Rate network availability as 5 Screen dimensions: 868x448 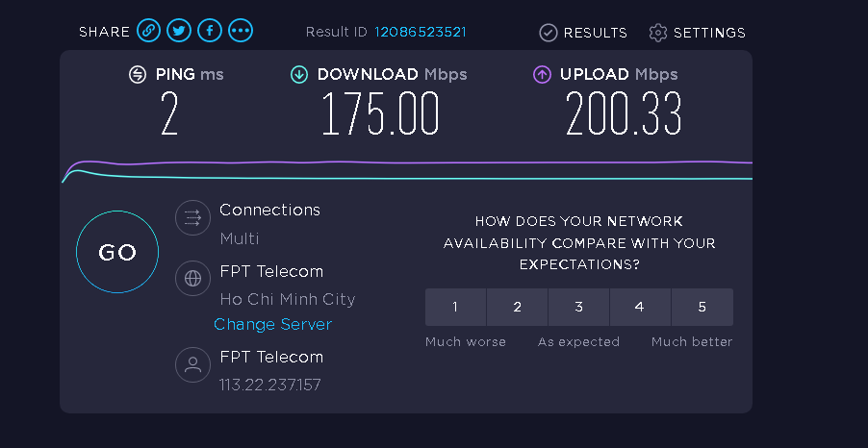pyautogui.click(x=702, y=307)
